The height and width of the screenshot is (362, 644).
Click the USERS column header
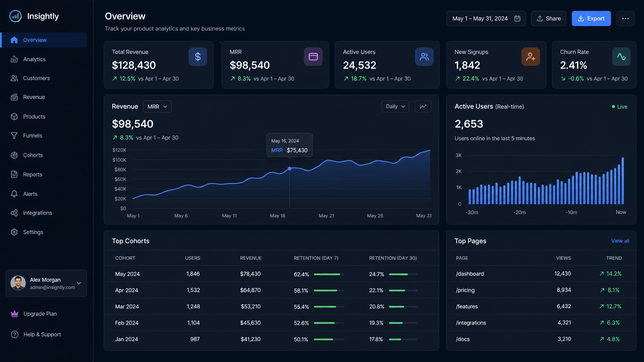pos(193,258)
